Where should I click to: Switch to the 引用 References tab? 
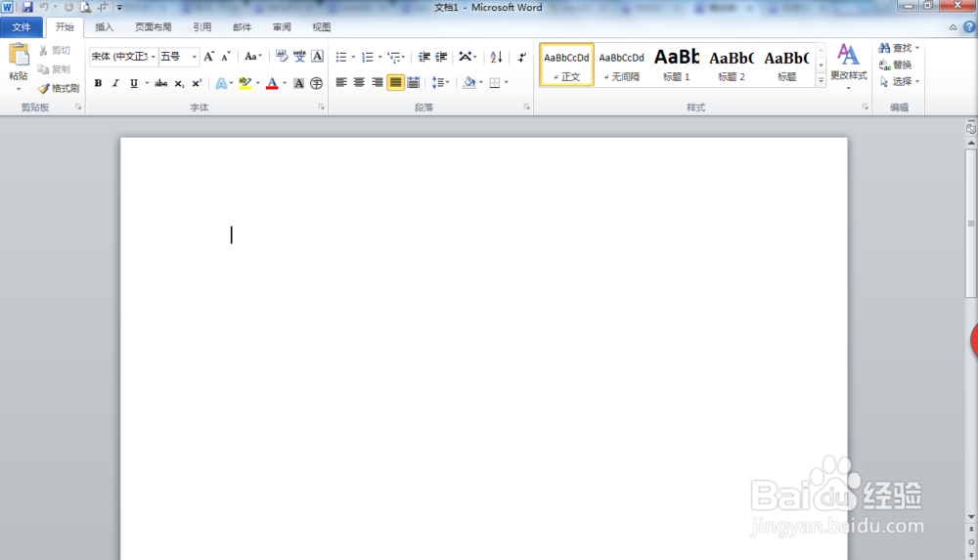pyautogui.click(x=201, y=27)
